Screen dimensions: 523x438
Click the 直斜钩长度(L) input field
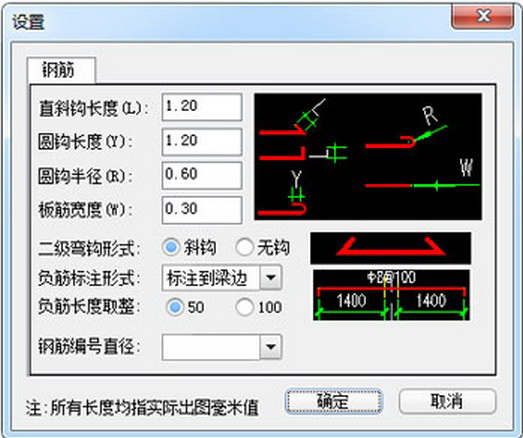coord(202,107)
